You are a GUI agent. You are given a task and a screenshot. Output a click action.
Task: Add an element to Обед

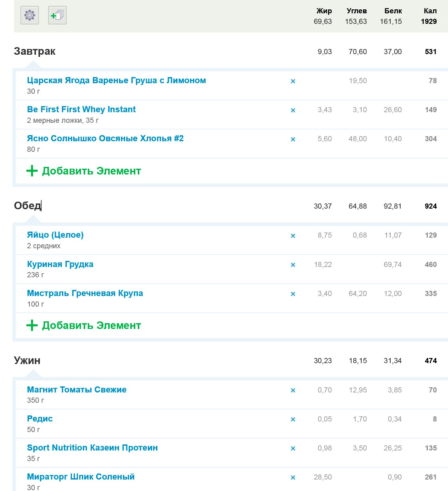(84, 325)
